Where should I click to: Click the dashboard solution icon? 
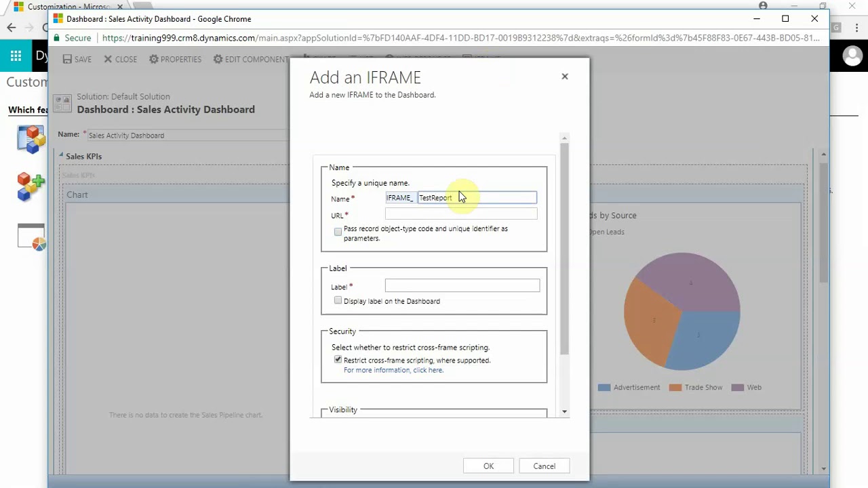pos(62,103)
